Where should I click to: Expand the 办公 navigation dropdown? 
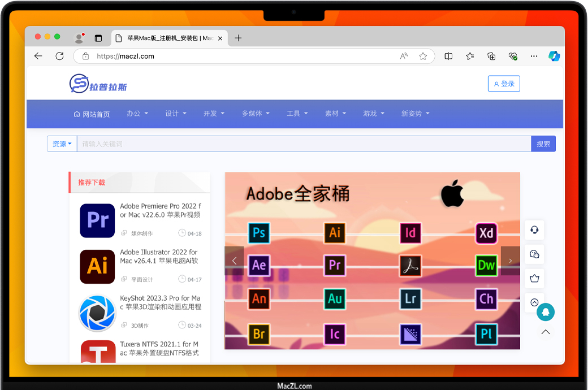[137, 114]
